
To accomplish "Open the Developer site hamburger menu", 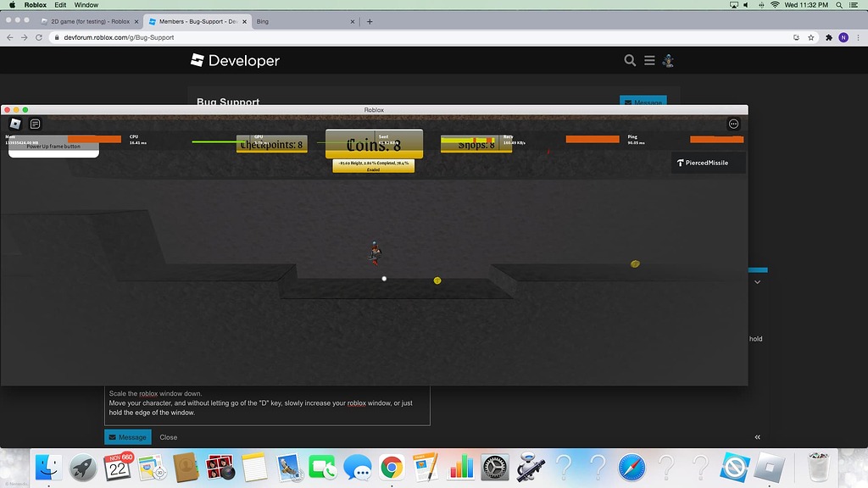I will (x=649, y=60).
